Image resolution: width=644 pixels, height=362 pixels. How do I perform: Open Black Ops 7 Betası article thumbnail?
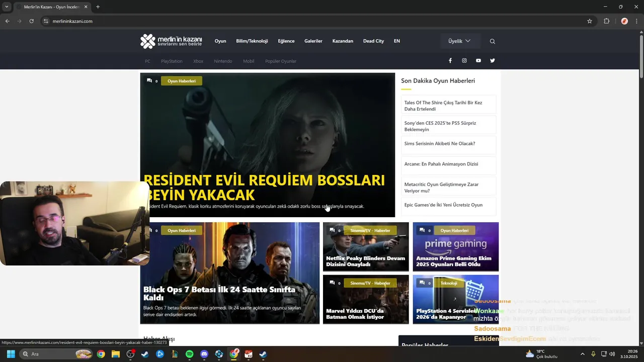point(230,273)
